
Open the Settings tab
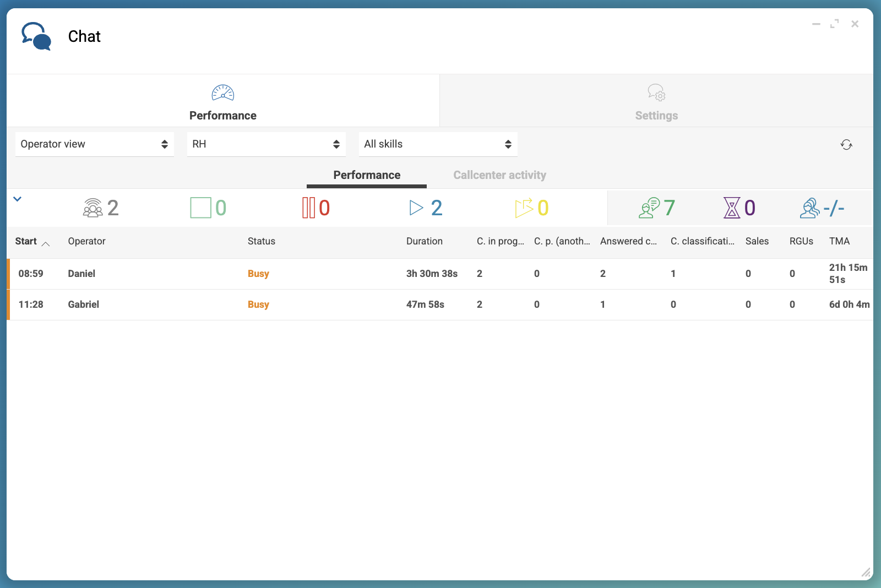[x=656, y=101]
